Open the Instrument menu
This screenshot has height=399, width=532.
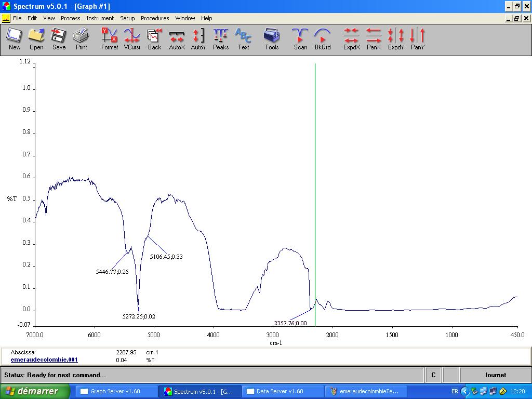pyautogui.click(x=100, y=18)
